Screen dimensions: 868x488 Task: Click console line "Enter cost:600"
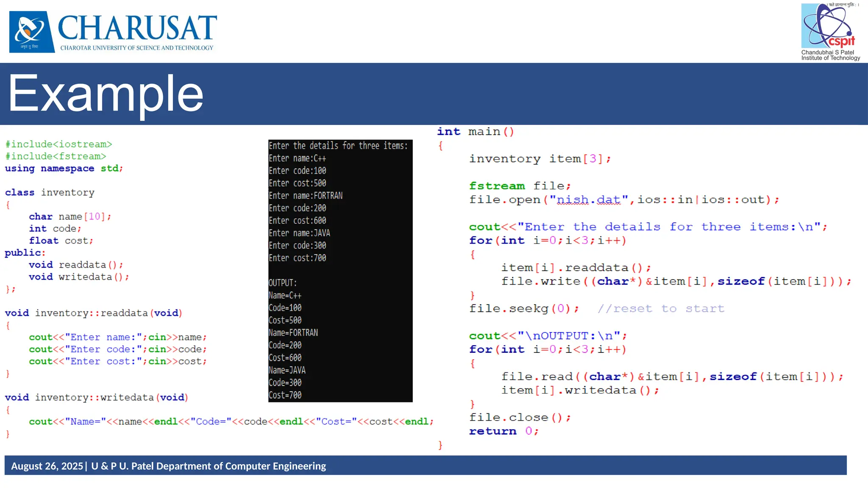[x=298, y=221]
